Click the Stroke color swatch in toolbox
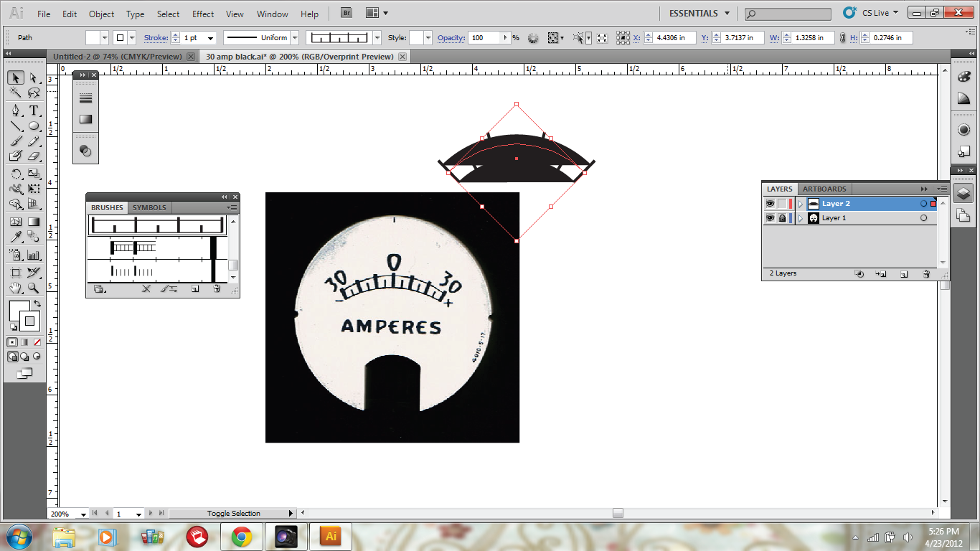The image size is (980, 551). click(30, 321)
